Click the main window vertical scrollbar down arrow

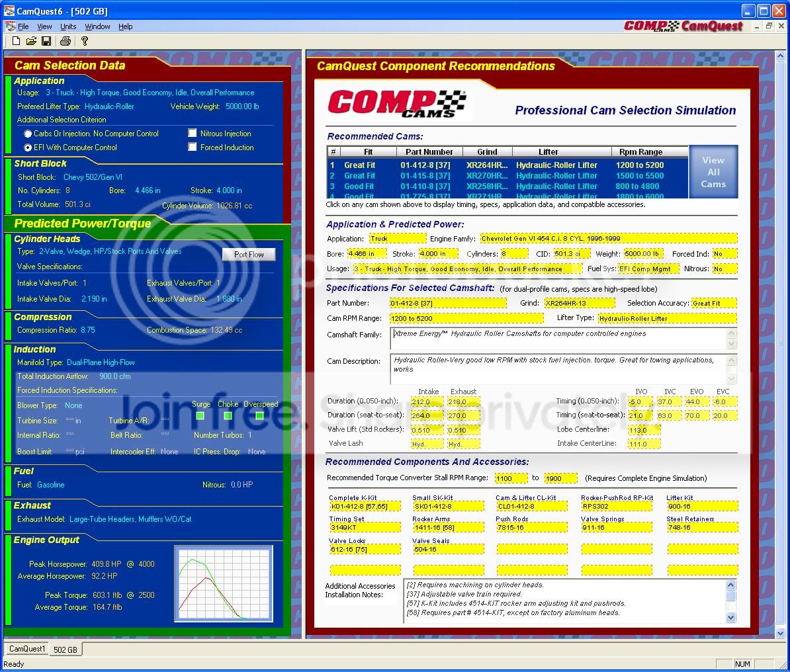pyautogui.click(x=781, y=634)
